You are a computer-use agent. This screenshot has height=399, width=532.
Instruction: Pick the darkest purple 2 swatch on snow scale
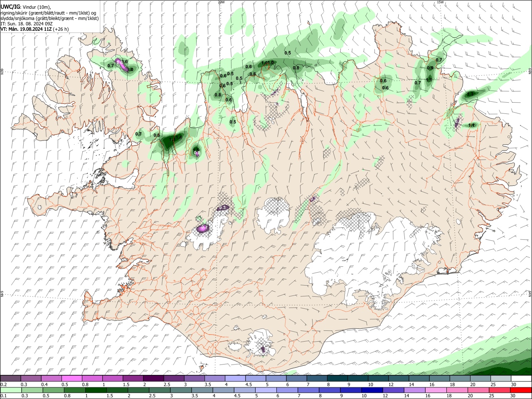(x=153, y=378)
